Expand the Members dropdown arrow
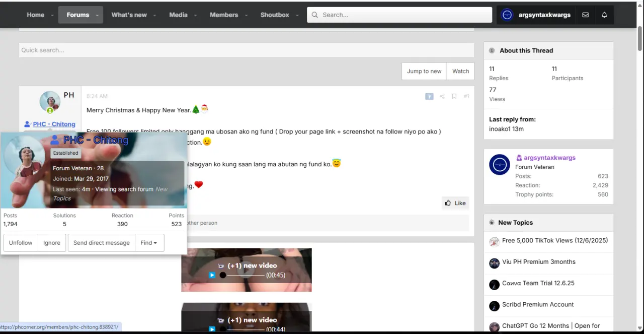The image size is (644, 334). (246, 15)
